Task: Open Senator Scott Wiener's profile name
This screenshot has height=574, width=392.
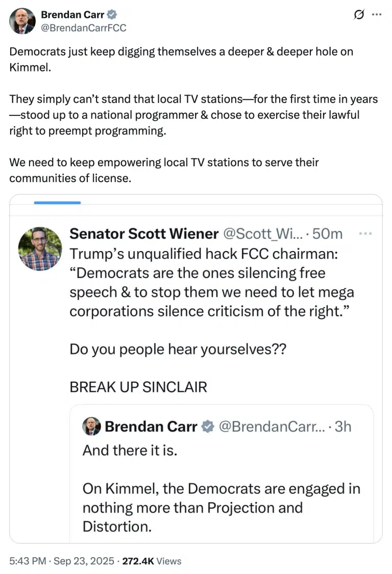Action: pyautogui.click(x=144, y=234)
